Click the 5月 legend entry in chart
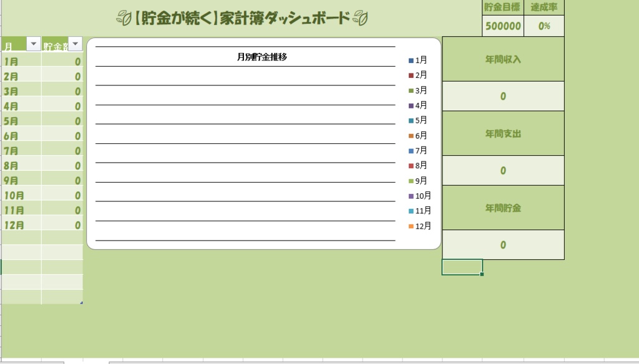 (x=417, y=120)
